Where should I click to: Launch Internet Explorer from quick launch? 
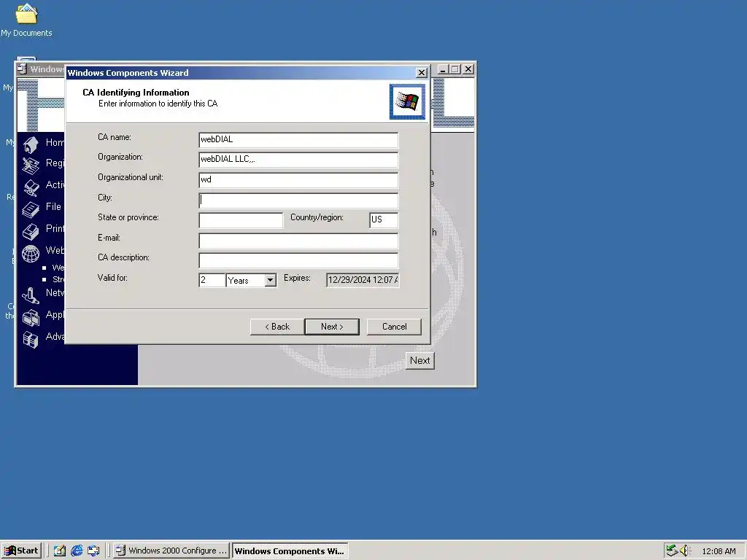77,551
